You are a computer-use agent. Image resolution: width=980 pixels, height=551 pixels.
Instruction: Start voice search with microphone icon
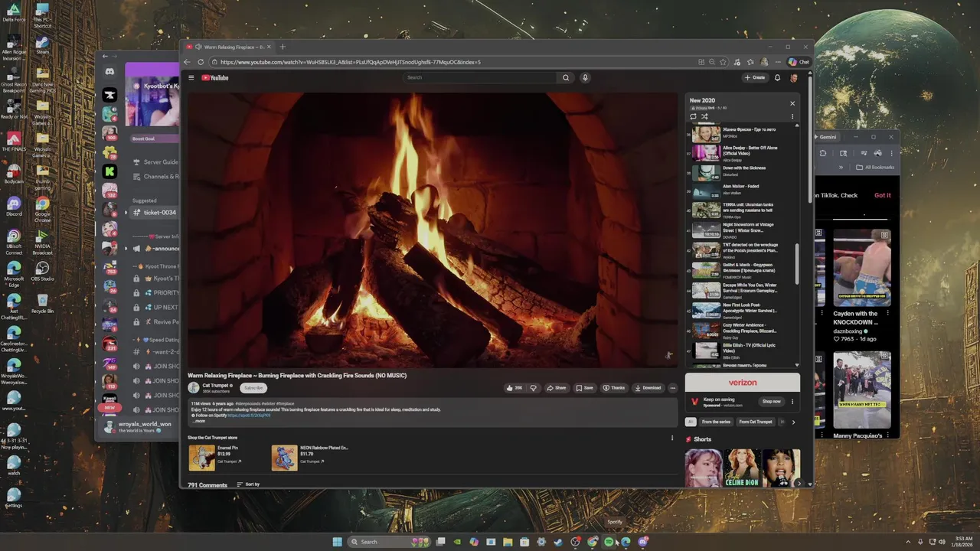pyautogui.click(x=585, y=77)
